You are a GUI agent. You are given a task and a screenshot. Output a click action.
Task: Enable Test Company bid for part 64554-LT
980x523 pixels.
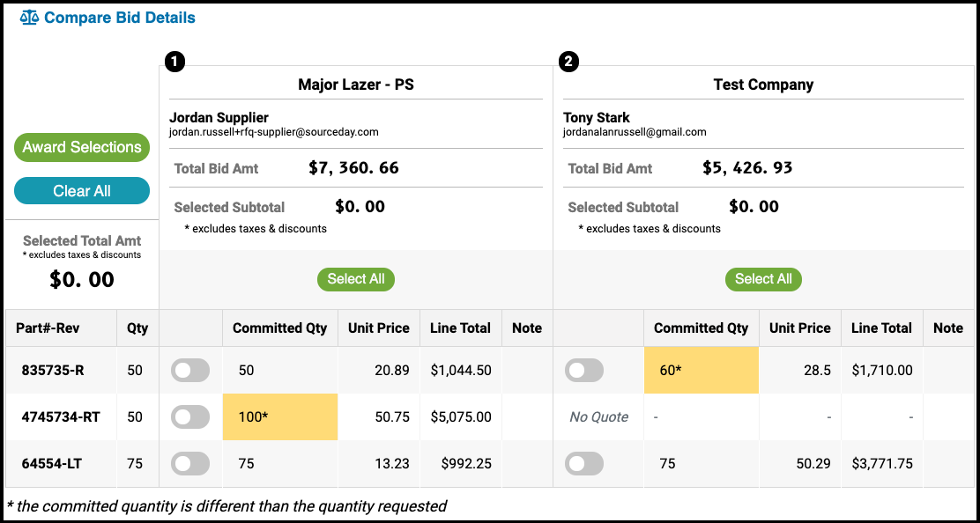(x=584, y=464)
